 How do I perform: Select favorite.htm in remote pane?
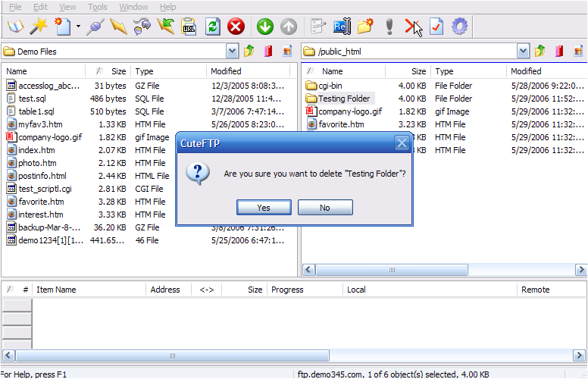pos(336,124)
